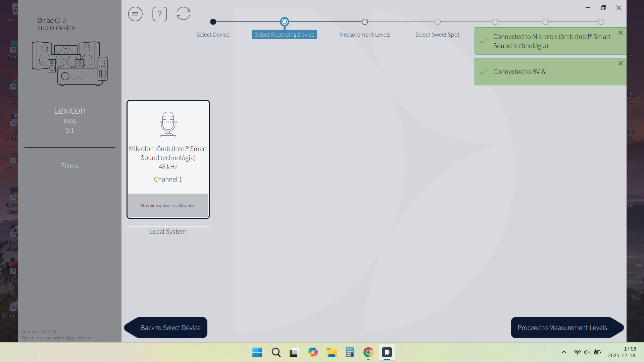644x362 pixels.
Task: Open Google Chrome from the taskbar
Action: (x=368, y=352)
